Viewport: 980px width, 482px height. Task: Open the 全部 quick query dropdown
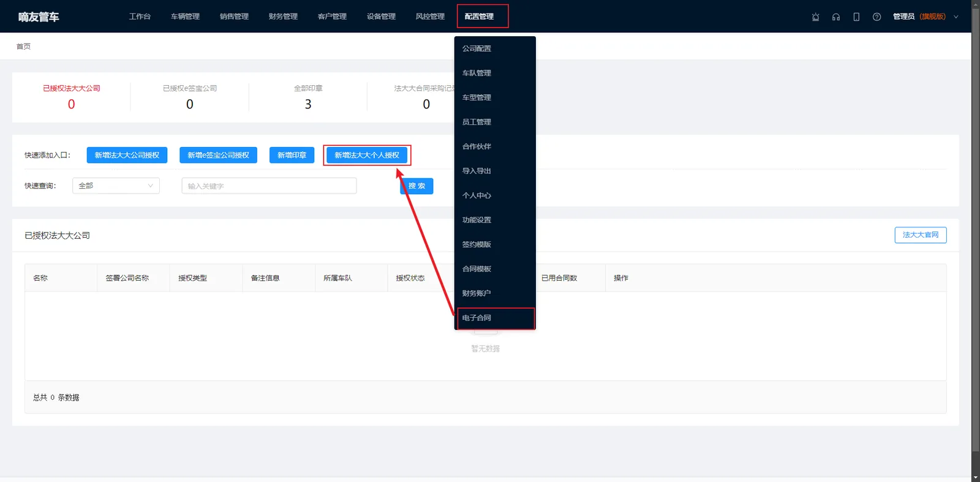[116, 186]
